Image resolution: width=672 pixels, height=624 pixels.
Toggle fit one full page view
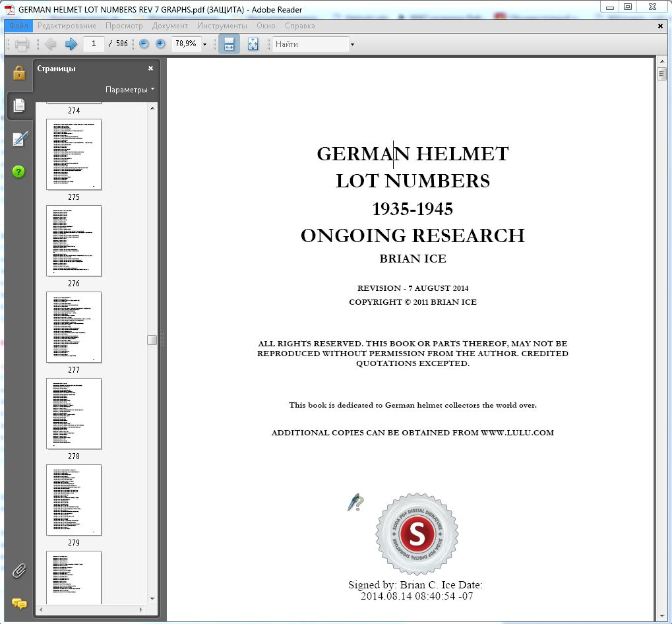pos(253,44)
